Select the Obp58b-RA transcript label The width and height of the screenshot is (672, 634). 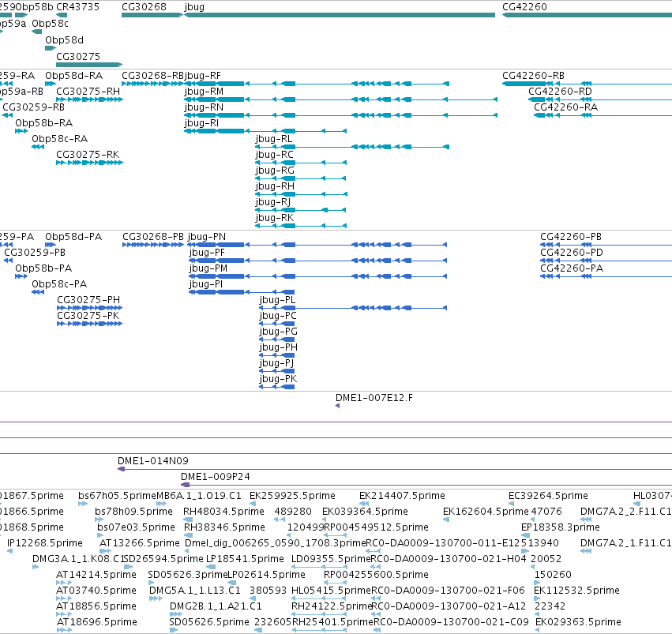[x=43, y=123]
